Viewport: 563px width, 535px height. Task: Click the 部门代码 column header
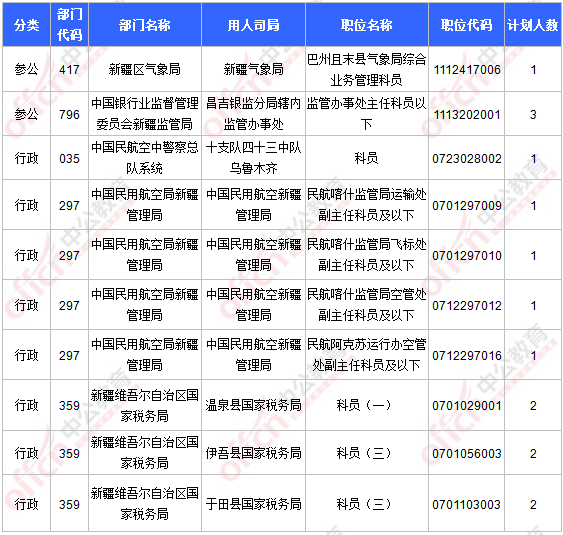click(x=69, y=25)
